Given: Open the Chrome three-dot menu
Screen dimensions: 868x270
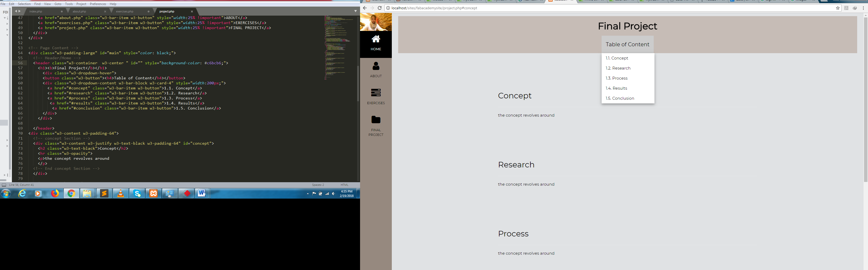Looking at the screenshot, I should [x=863, y=8].
